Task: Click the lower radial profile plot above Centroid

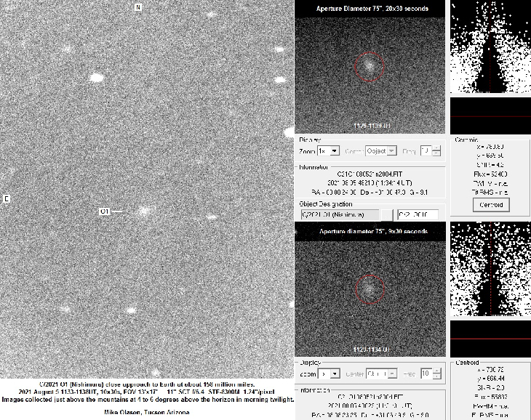Action: click(x=490, y=270)
